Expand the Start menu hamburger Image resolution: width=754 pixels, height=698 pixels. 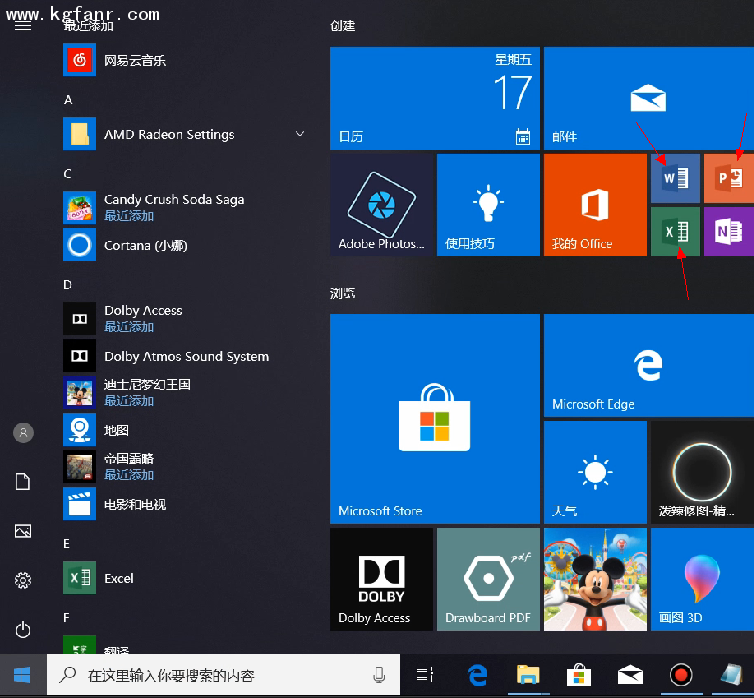coord(23,26)
